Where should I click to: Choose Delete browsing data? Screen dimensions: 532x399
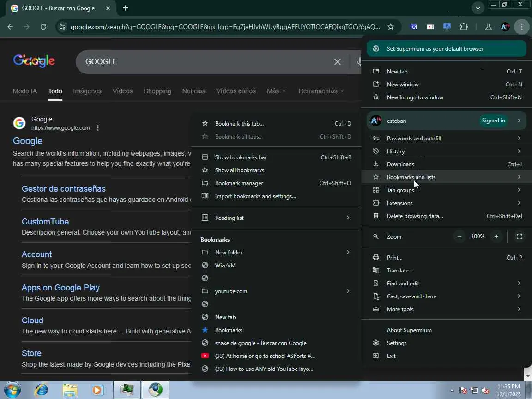point(447,216)
